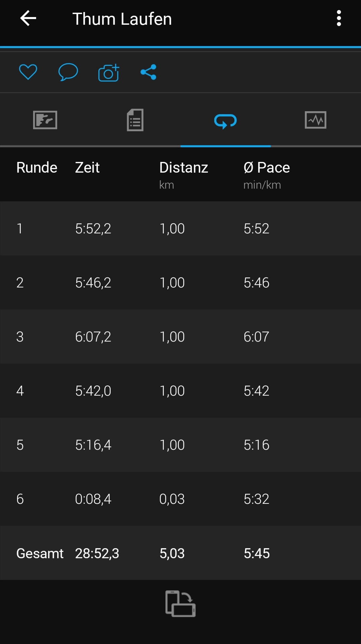Viewport: 361px width, 644px height.
Task: Tap the back arrow
Action: pyautogui.click(x=28, y=18)
